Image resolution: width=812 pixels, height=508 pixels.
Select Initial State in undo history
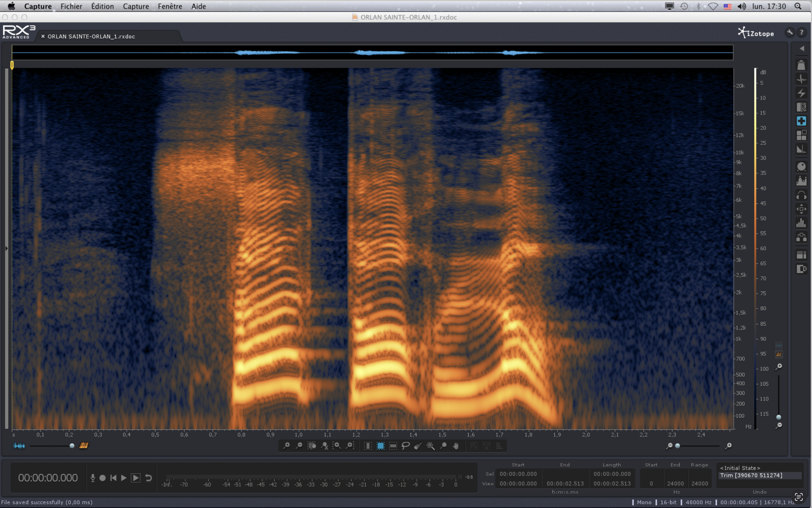pos(740,468)
